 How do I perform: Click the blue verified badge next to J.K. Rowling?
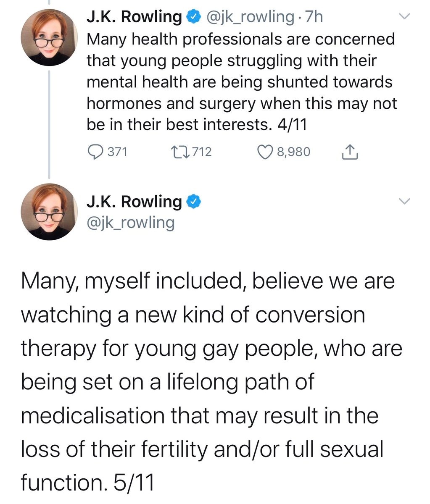point(193,16)
